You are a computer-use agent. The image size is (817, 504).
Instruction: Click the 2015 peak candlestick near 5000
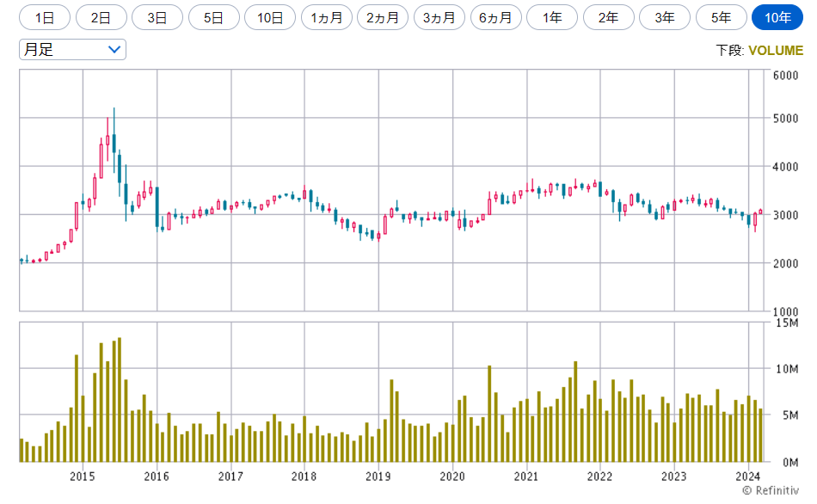point(114,138)
